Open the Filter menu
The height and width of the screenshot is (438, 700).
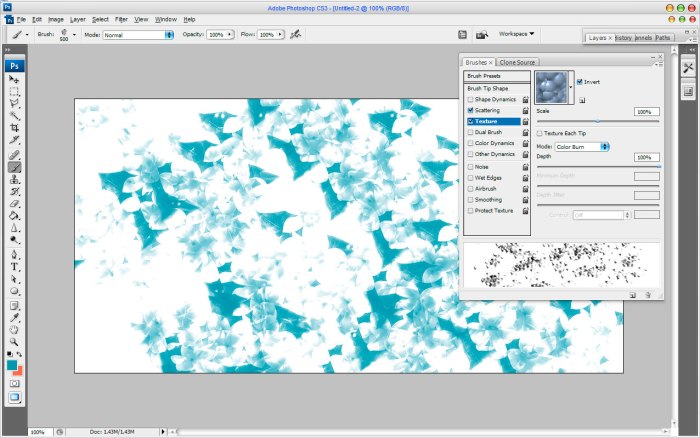[121, 20]
